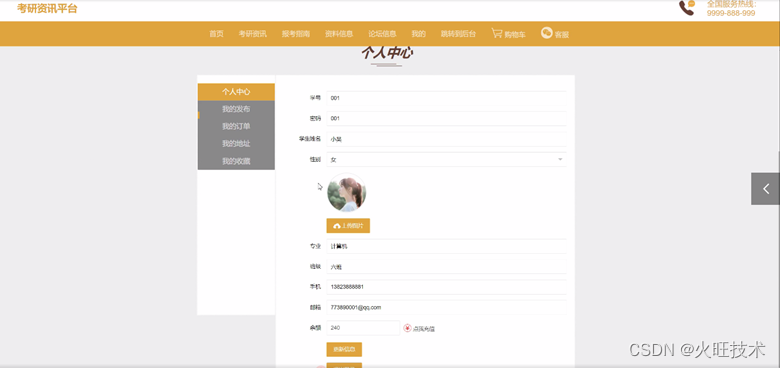Click the profile avatar photo
Screen dimensions: 781x368
[x=347, y=192]
